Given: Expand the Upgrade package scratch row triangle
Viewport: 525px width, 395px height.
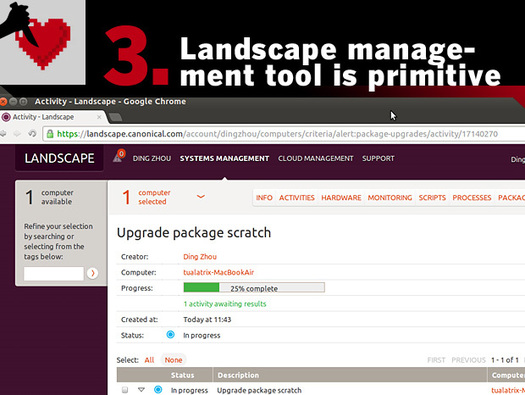Looking at the screenshot, I should (141, 390).
